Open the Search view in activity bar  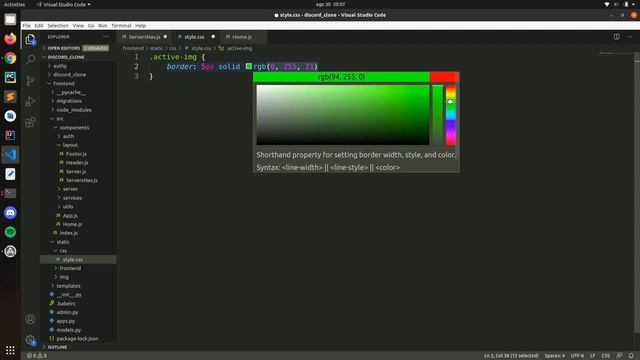30,60
